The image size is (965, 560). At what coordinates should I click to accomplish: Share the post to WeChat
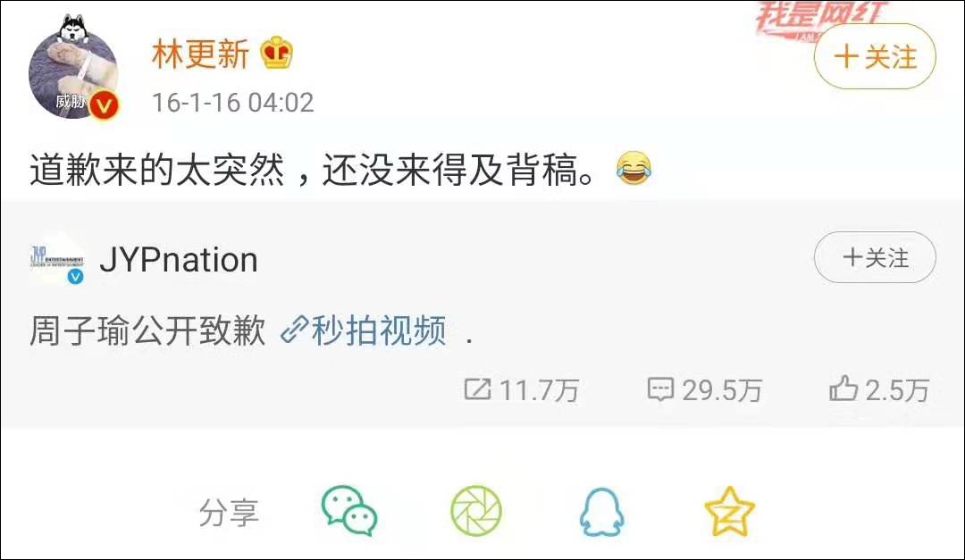point(349,511)
